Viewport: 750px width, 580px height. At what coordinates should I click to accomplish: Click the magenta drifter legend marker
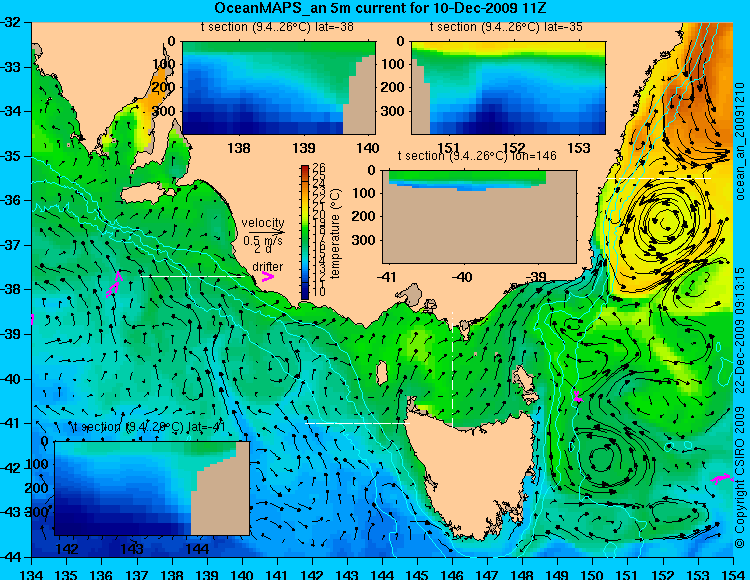click(267, 277)
